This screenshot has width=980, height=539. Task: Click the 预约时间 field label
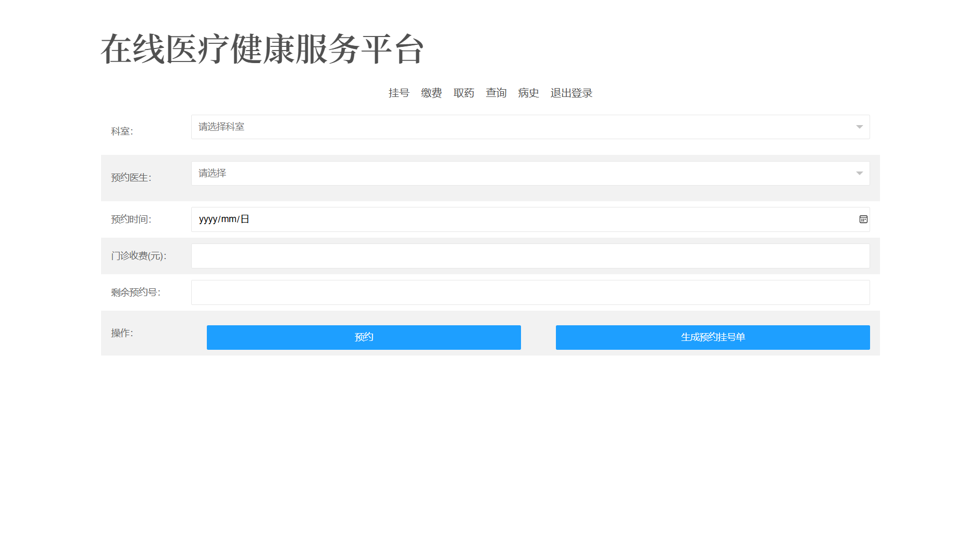tap(131, 219)
